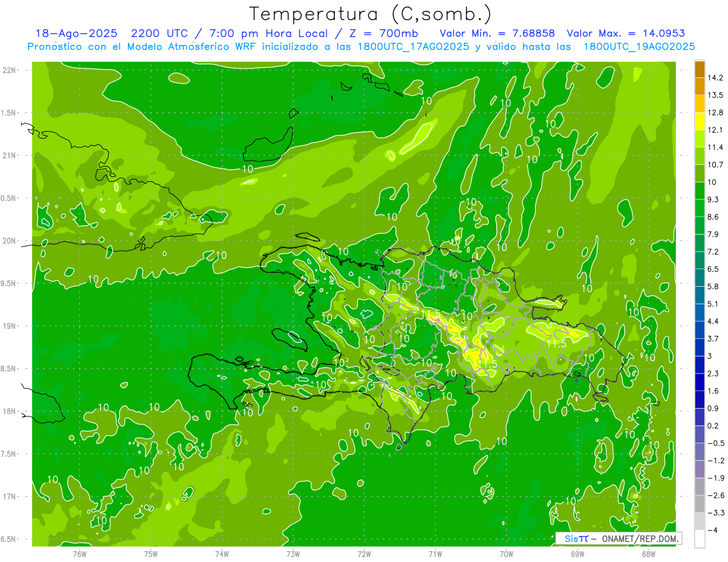The height and width of the screenshot is (562, 728).
Task: Click the "8.6" colorbar value
Action: tap(713, 217)
